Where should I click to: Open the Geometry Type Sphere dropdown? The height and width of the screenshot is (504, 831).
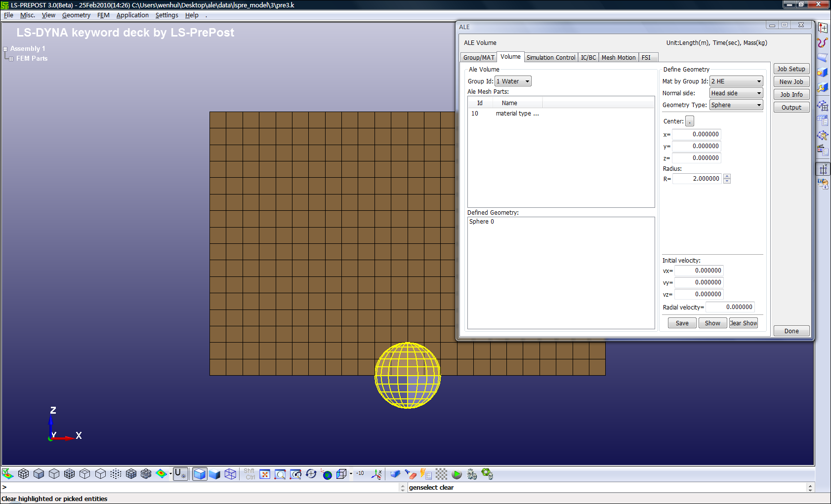736,105
